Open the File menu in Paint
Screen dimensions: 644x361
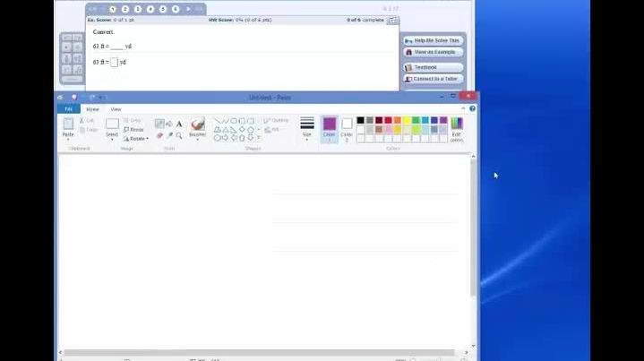68,109
